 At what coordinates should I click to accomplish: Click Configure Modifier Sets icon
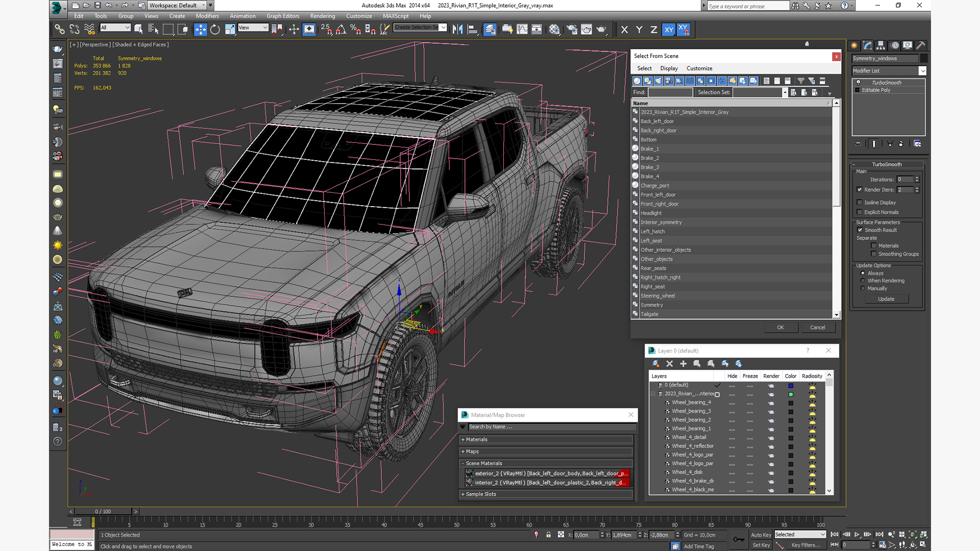click(917, 144)
